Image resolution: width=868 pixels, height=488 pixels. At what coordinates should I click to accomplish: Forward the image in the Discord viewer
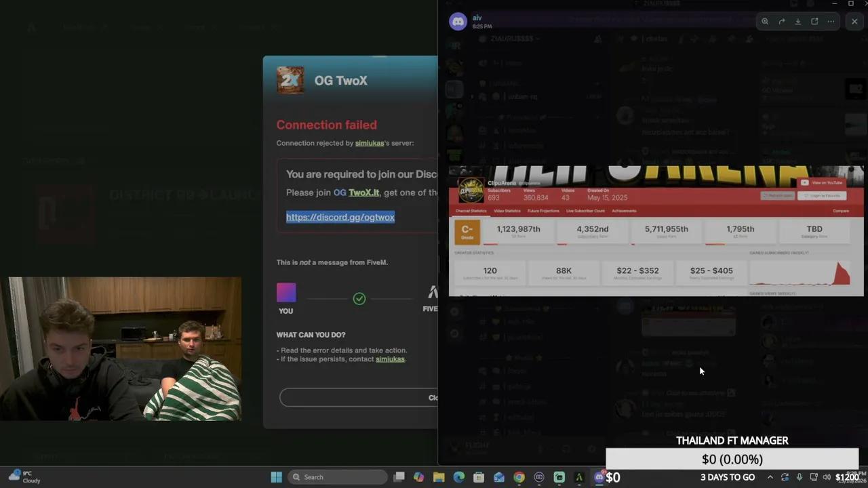[781, 22]
